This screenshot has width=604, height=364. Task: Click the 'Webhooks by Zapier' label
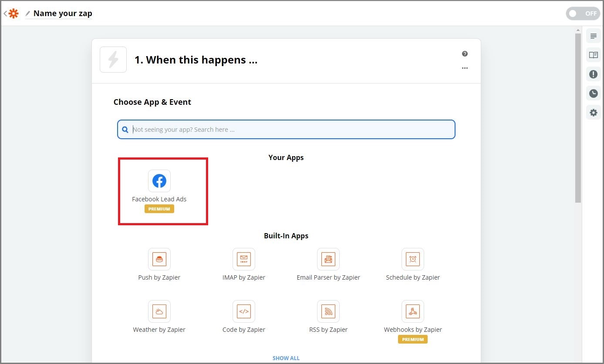pos(413,330)
